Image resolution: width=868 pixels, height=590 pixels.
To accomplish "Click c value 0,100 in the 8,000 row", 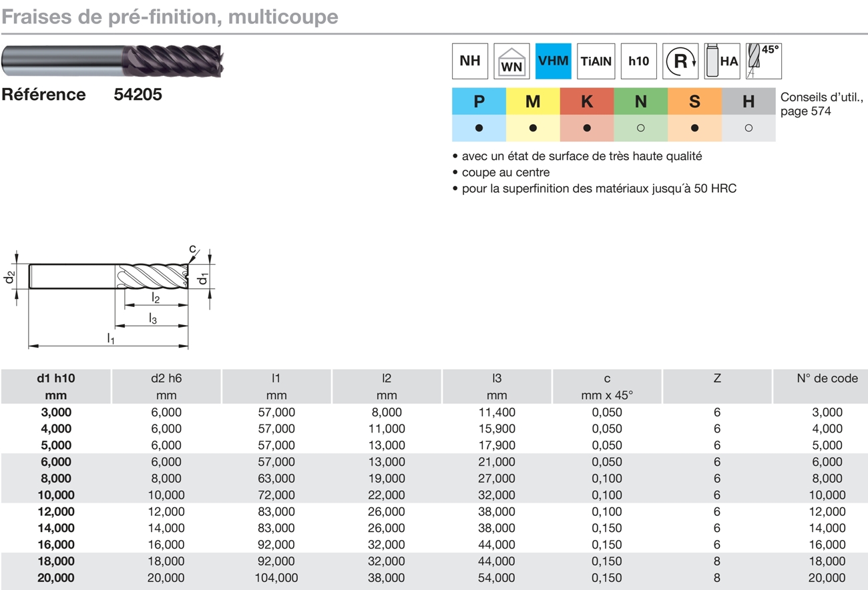I will point(607,479).
